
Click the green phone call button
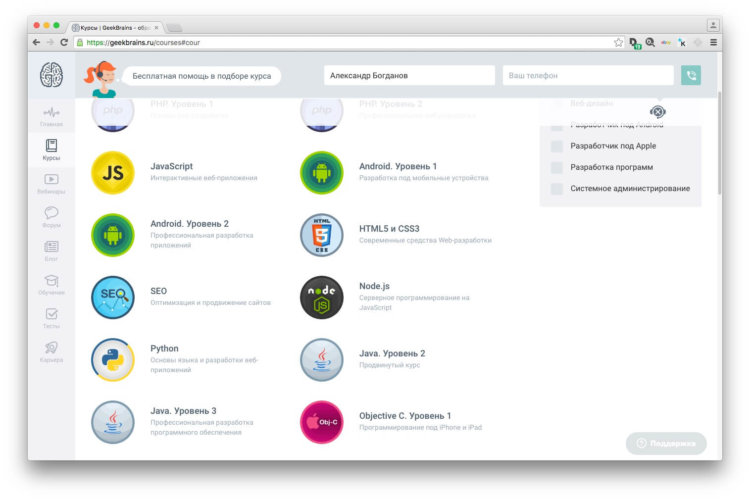(691, 75)
